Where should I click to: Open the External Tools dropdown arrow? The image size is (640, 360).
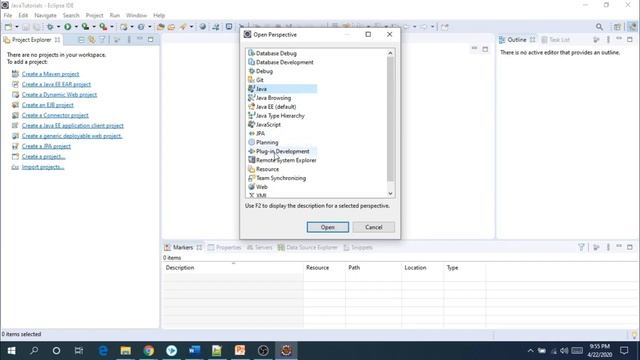112,27
